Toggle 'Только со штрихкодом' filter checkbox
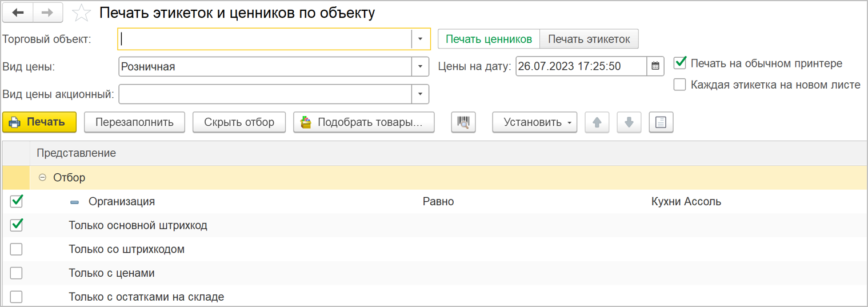This screenshot has width=868, height=307. [17, 249]
